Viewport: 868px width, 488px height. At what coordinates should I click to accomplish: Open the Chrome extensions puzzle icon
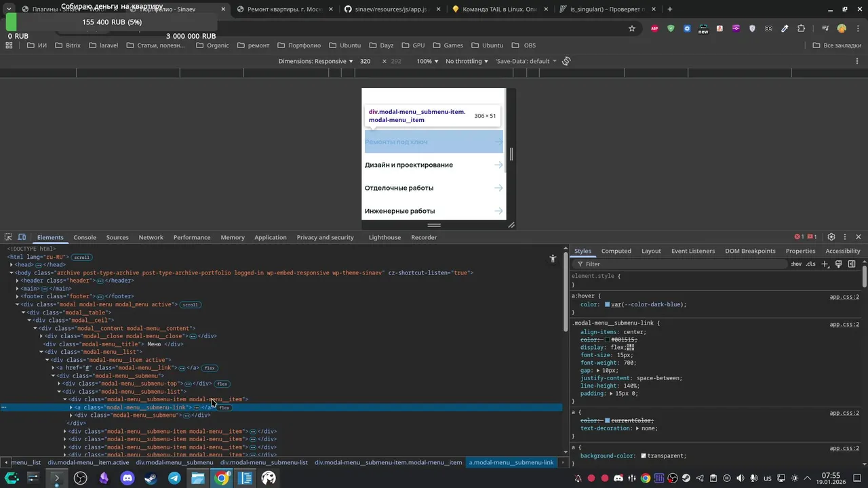tap(802, 28)
